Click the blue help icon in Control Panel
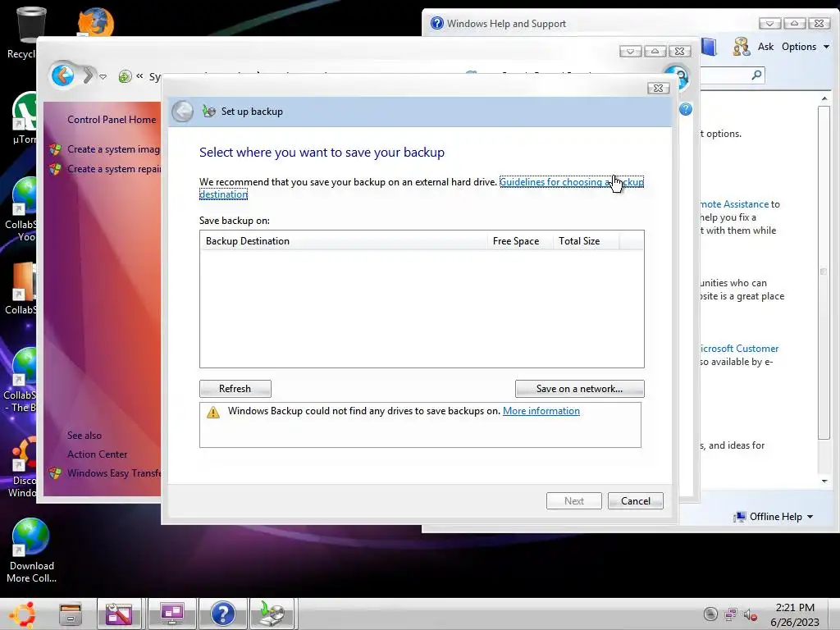 (x=686, y=109)
